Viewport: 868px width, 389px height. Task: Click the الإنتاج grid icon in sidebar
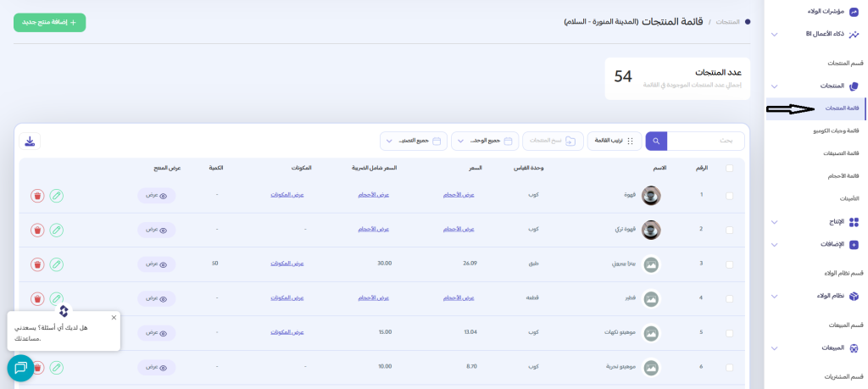point(854,222)
